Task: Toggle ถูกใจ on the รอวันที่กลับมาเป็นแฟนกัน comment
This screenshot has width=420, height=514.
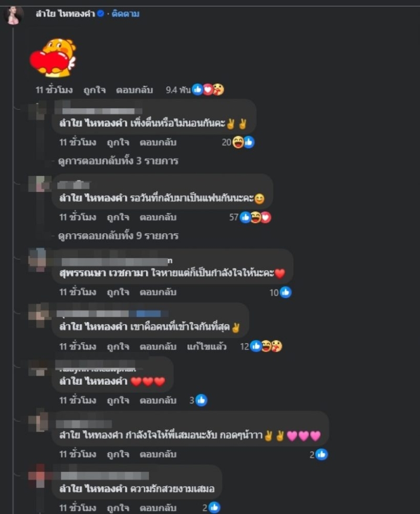Action: tap(118, 218)
